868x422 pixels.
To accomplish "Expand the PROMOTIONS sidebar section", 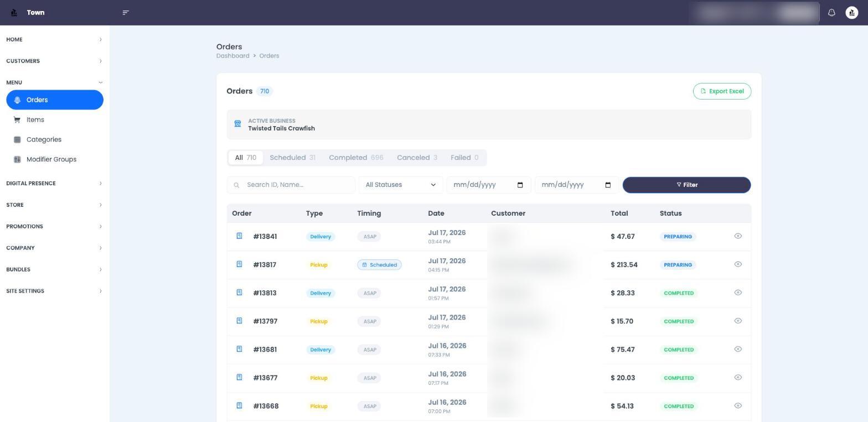I will click(x=54, y=226).
